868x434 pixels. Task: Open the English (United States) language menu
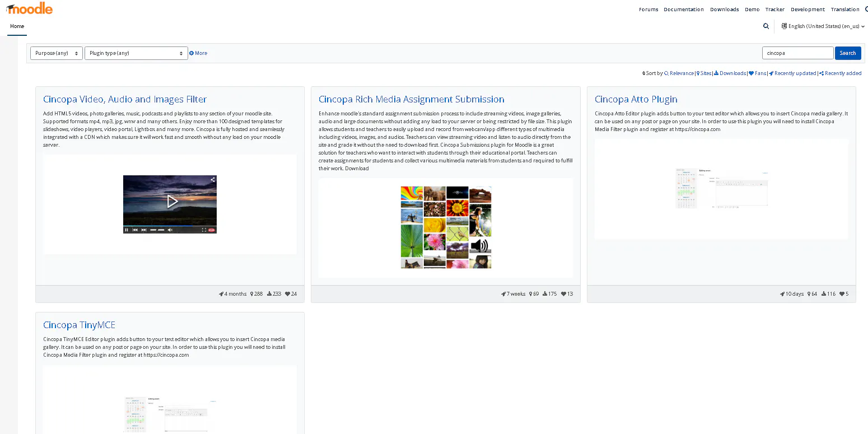click(823, 26)
